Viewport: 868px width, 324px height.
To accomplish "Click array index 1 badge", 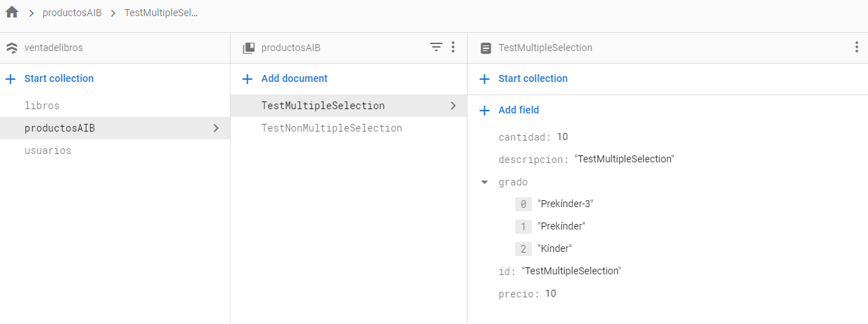I will pos(523,227).
